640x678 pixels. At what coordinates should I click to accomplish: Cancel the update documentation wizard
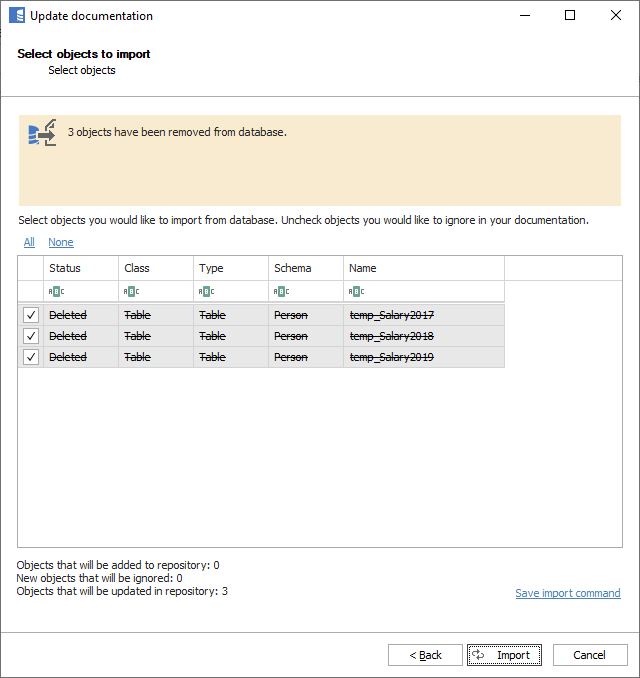tap(590, 655)
